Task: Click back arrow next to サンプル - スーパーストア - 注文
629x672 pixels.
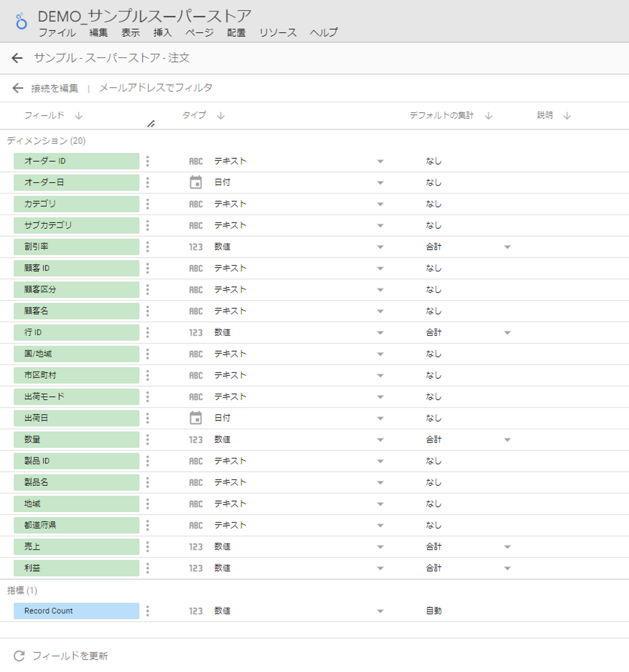Action: click(x=17, y=58)
